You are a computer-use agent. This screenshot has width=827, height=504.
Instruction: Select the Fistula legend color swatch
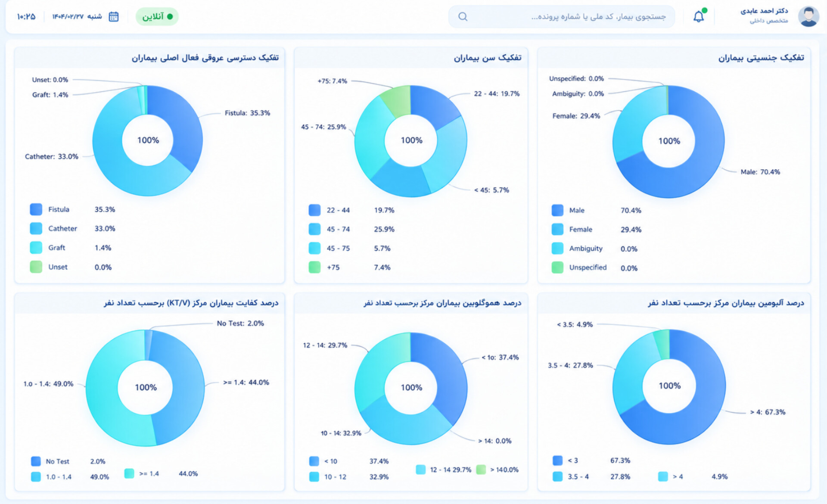click(x=36, y=209)
